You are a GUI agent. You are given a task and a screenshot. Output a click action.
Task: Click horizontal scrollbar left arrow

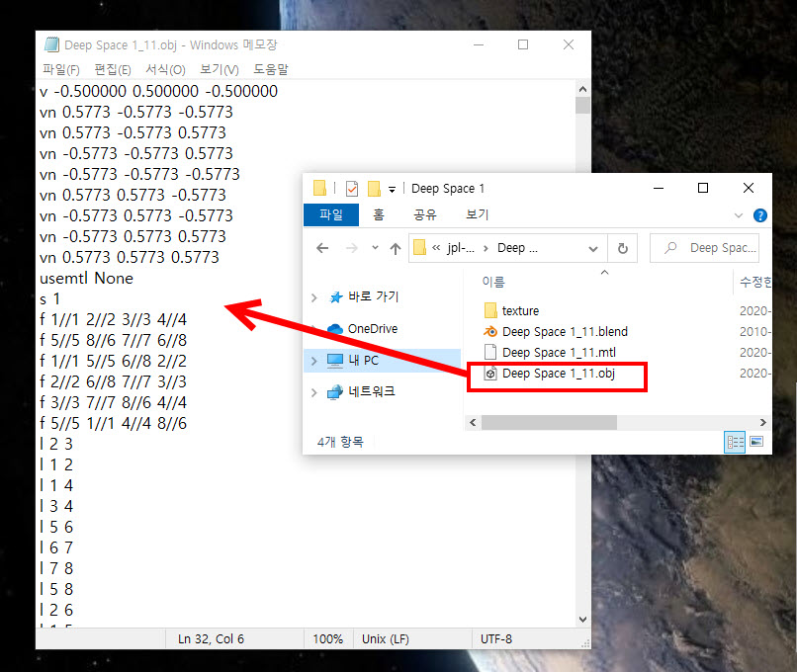(473, 423)
